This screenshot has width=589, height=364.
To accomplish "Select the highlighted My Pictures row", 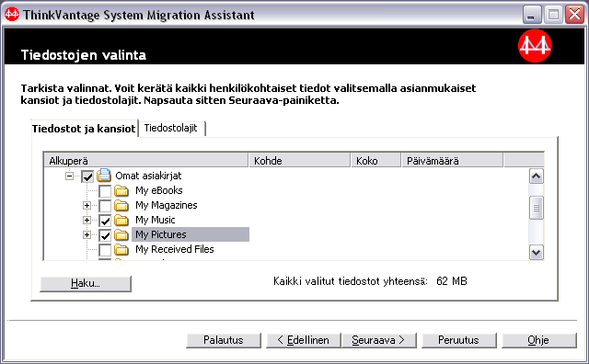I will 191,234.
